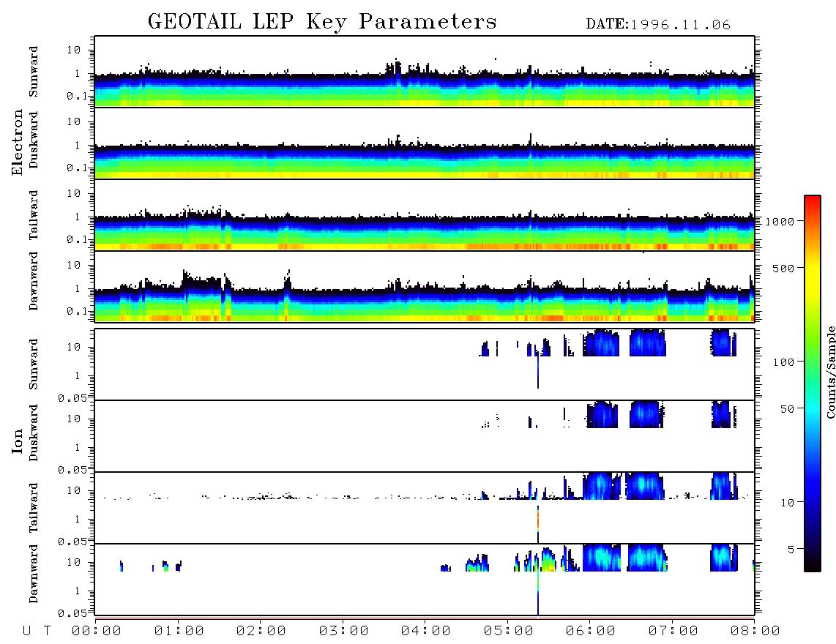836x644 pixels.
Task: Click the 1000 value on color scale
Action: click(x=780, y=222)
